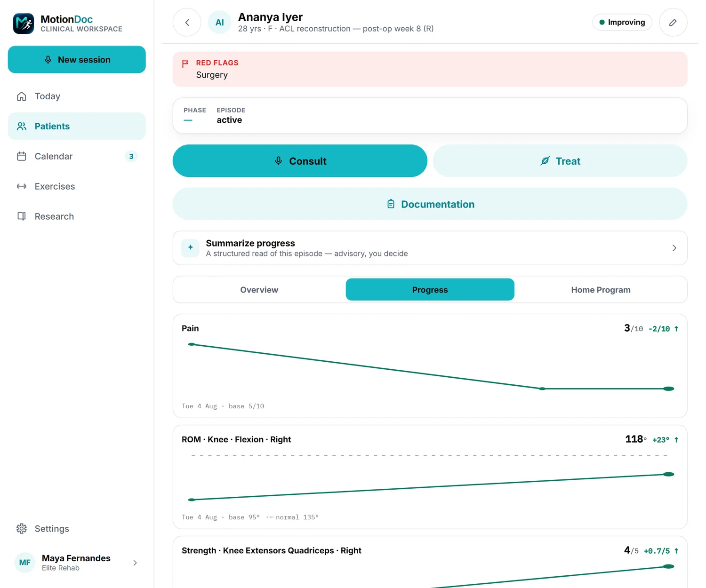Click the last data point on ROM chart
This screenshot has width=706, height=588.
click(x=669, y=474)
